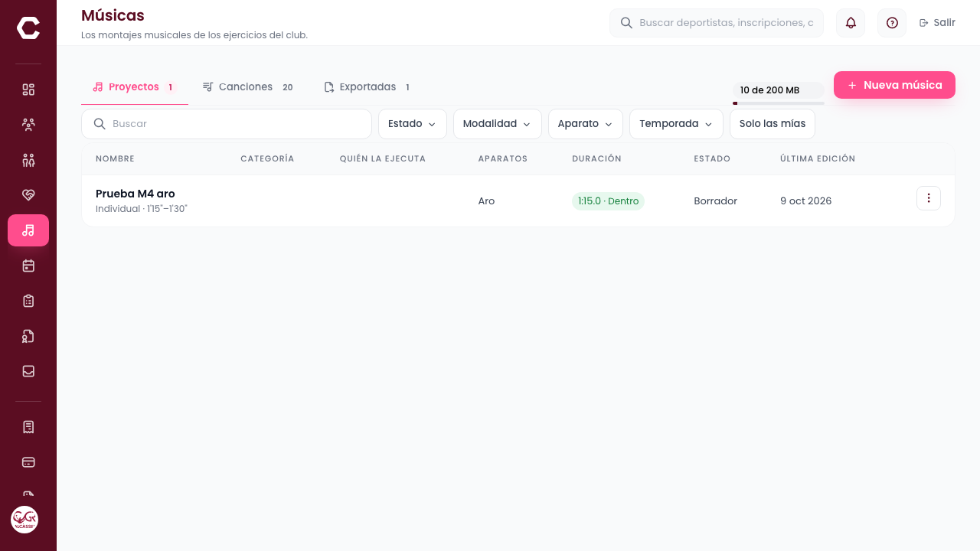
Task: Switch to the Canciones tab
Action: point(248,87)
